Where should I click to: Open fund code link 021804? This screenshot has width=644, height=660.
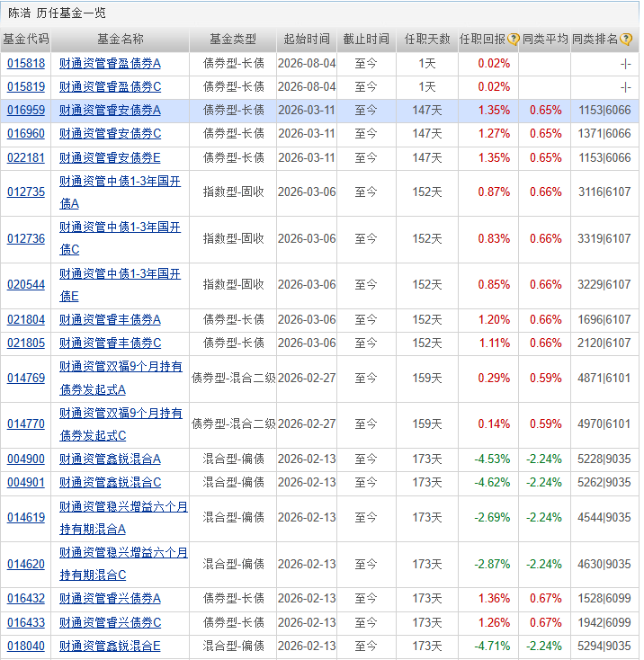[26, 319]
